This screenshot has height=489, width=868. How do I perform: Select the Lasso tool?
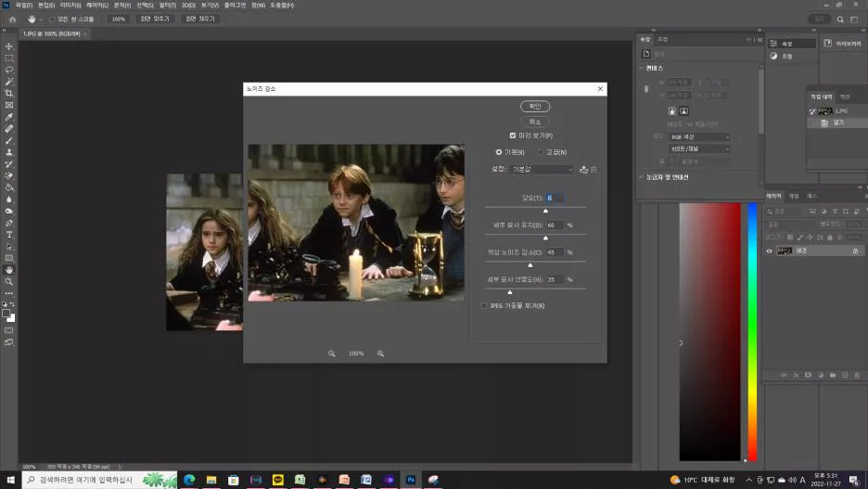[9, 70]
